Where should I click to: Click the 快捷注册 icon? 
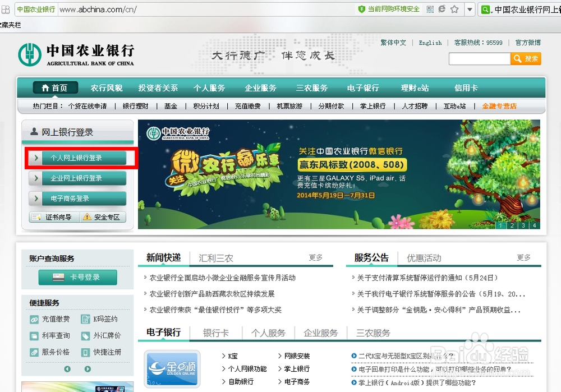pos(85,352)
